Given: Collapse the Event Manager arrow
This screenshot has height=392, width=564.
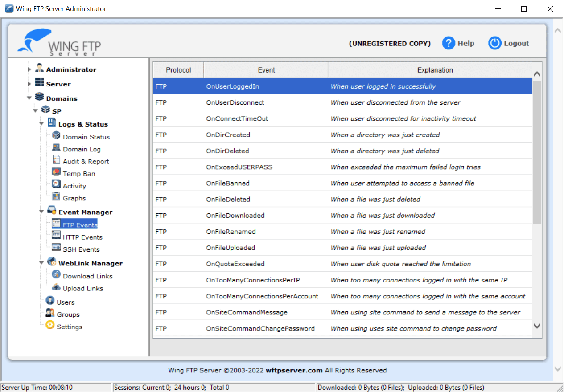Looking at the screenshot, I should pos(42,212).
